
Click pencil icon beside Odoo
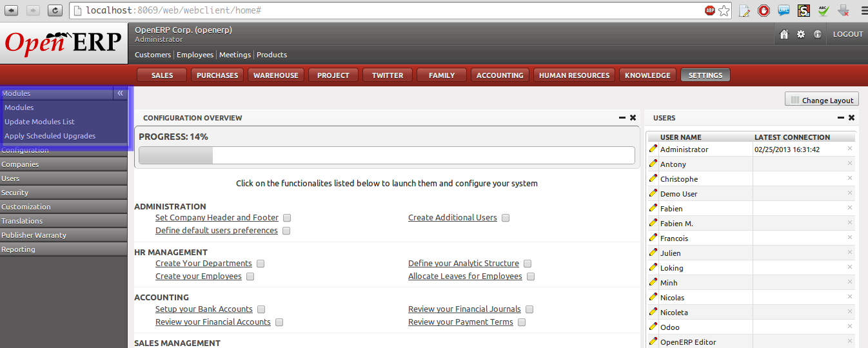coord(653,327)
